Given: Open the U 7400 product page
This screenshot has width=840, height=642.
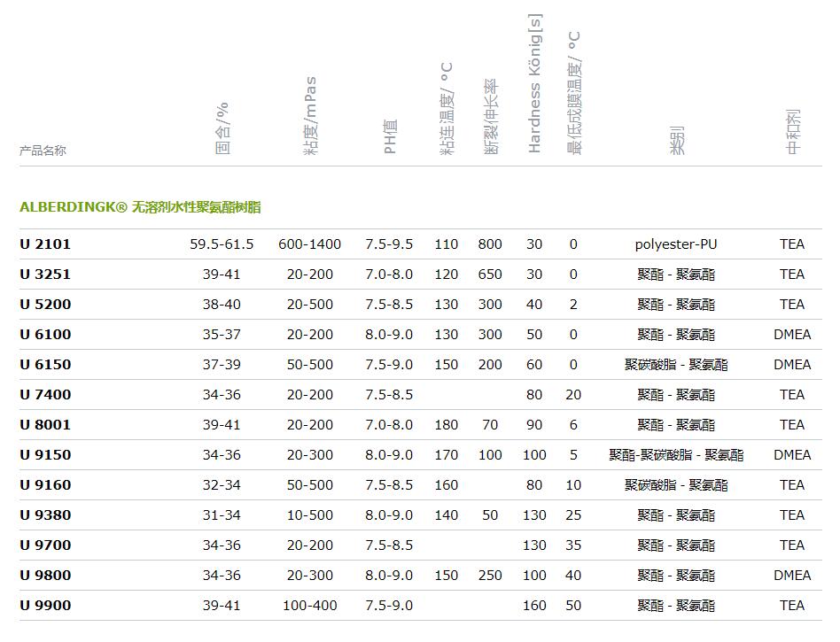Looking at the screenshot, I should (x=45, y=395).
